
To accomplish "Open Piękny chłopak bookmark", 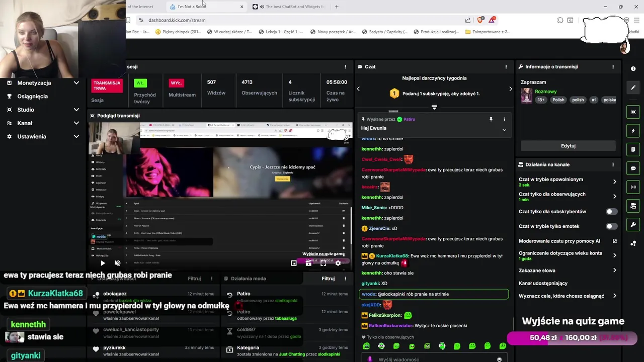I will tap(179, 32).
